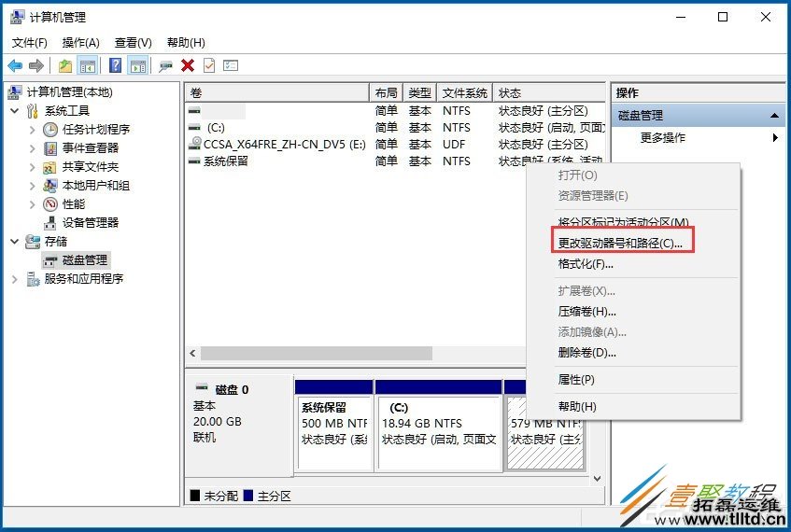This screenshot has height=532, width=791.
Task: Sort by the 文件系统 column header
Action: click(465, 92)
